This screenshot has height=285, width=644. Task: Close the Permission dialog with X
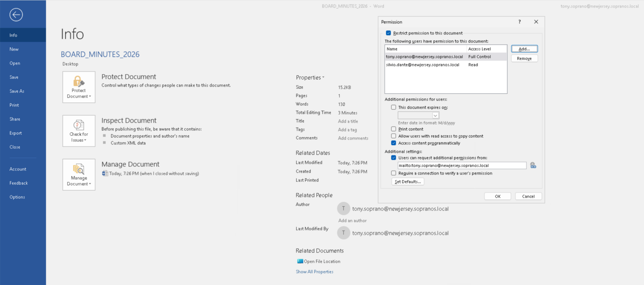click(x=536, y=22)
